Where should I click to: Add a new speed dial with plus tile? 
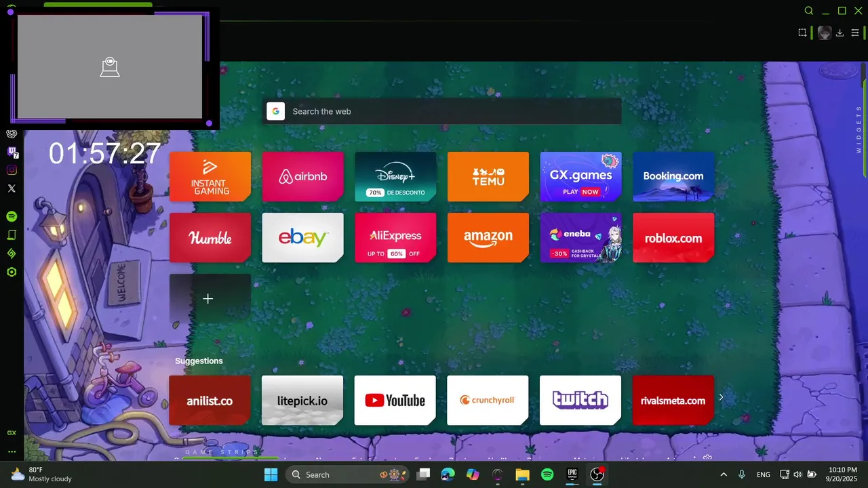[210, 299]
